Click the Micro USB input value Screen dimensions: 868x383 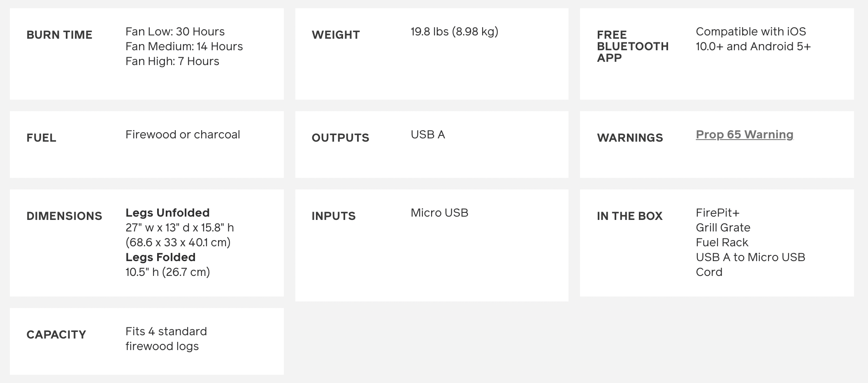pyautogui.click(x=439, y=213)
